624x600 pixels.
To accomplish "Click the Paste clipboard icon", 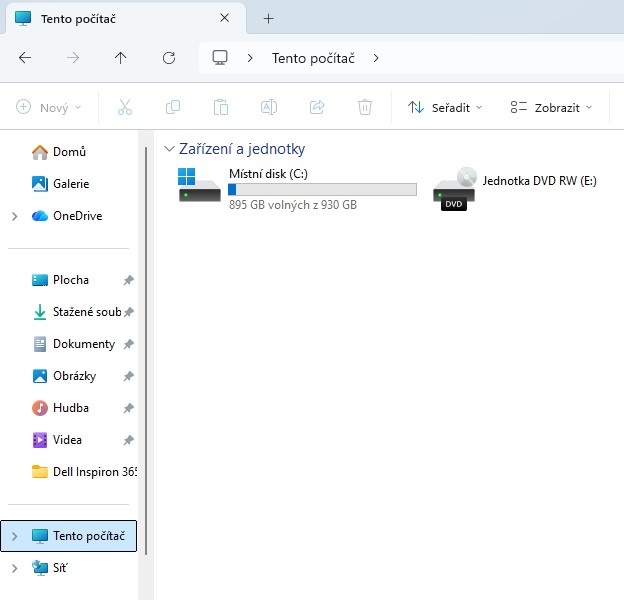I will point(221,107).
